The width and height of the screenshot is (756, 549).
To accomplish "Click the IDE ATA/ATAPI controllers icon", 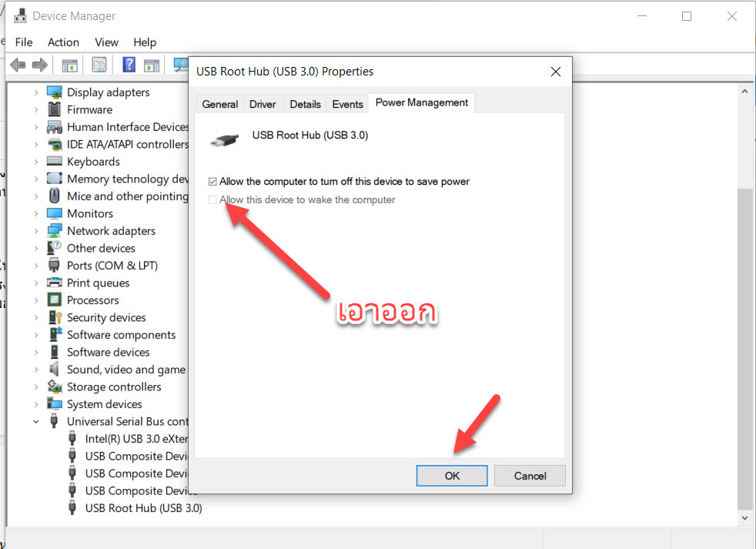I will (x=55, y=144).
